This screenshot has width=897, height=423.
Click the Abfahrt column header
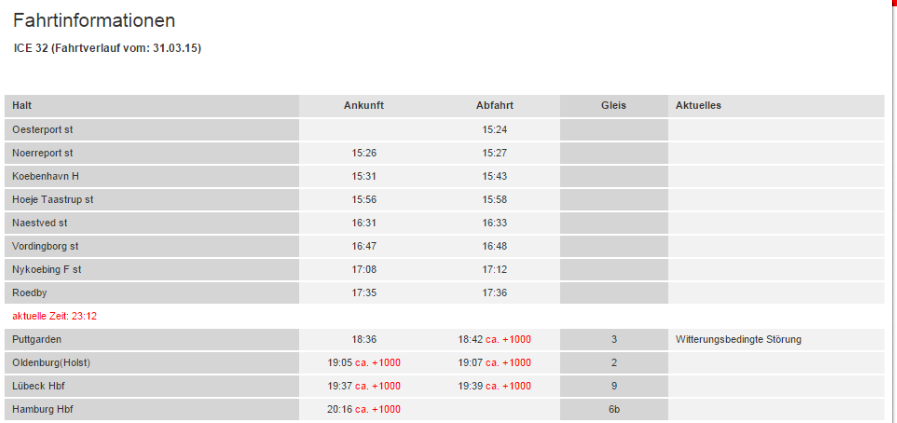point(494,106)
